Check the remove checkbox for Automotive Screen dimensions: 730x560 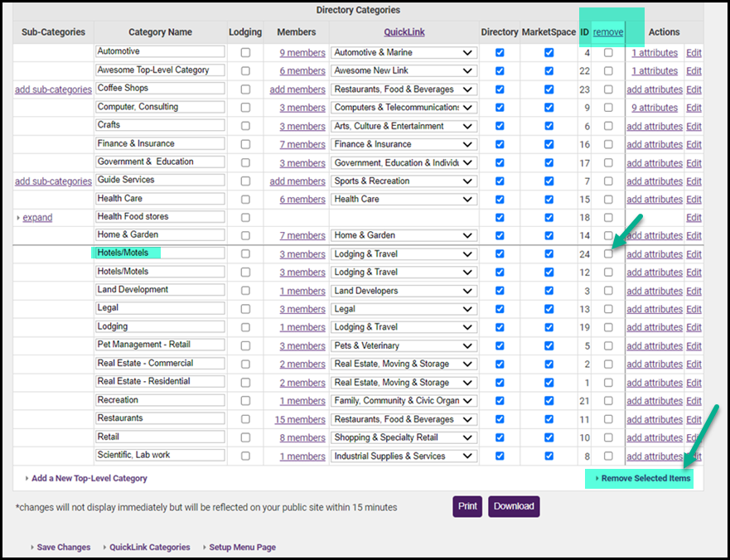608,53
